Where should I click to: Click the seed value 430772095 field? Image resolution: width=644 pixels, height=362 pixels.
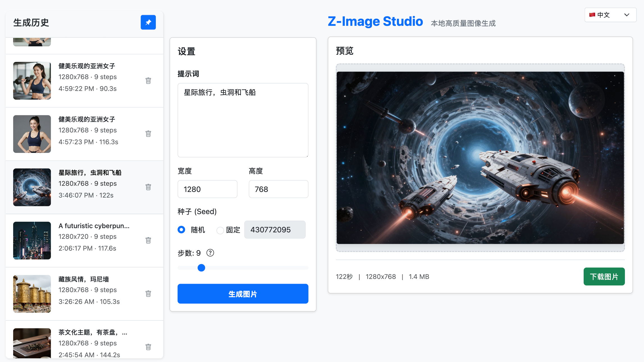coord(275,230)
